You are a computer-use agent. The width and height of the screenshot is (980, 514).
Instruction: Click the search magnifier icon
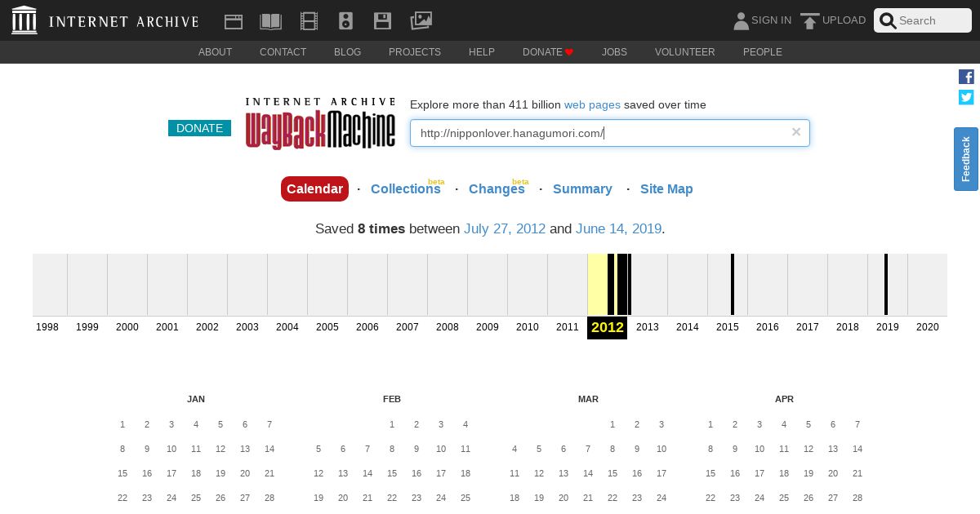[888, 21]
